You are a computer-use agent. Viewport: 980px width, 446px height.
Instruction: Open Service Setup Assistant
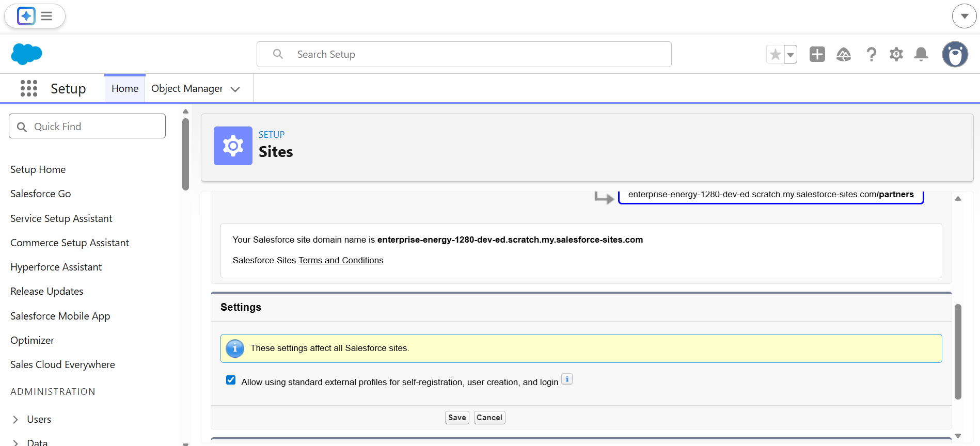click(61, 218)
